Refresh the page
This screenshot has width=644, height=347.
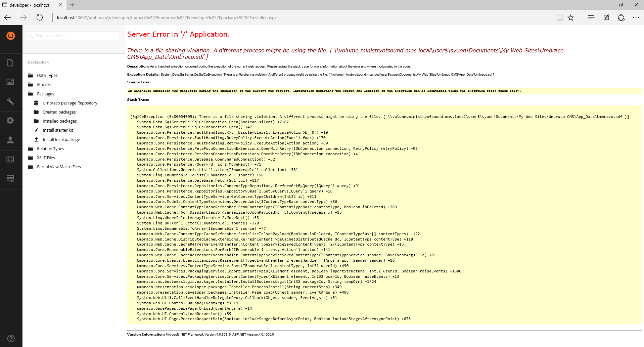(40, 17)
